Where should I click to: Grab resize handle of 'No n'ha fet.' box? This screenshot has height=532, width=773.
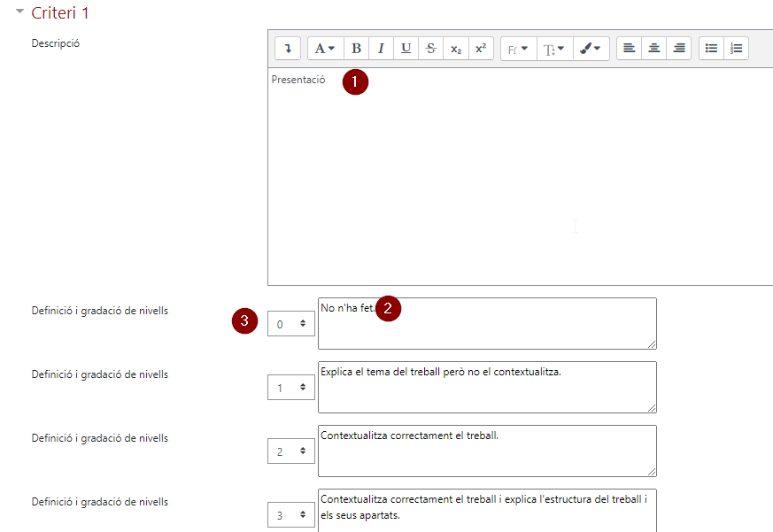coord(652,344)
